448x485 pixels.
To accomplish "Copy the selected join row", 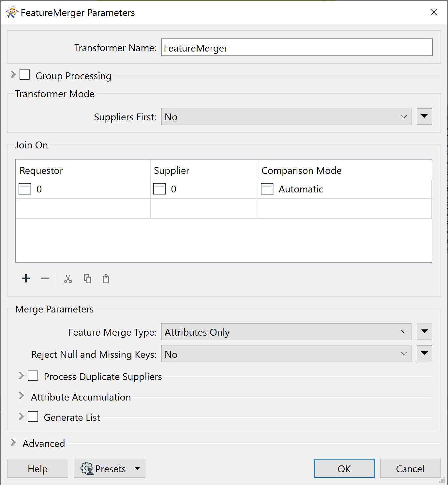I will [x=87, y=279].
